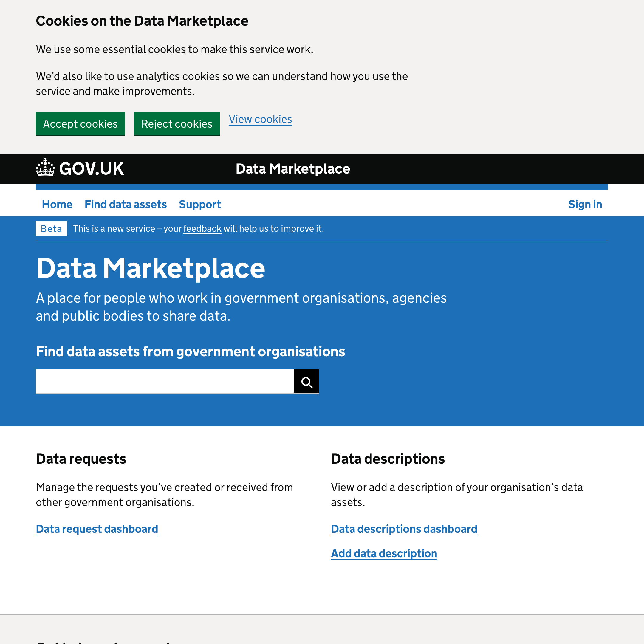Screen dimensions: 644x644
Task: Click Accept cookies button
Action: (x=80, y=124)
